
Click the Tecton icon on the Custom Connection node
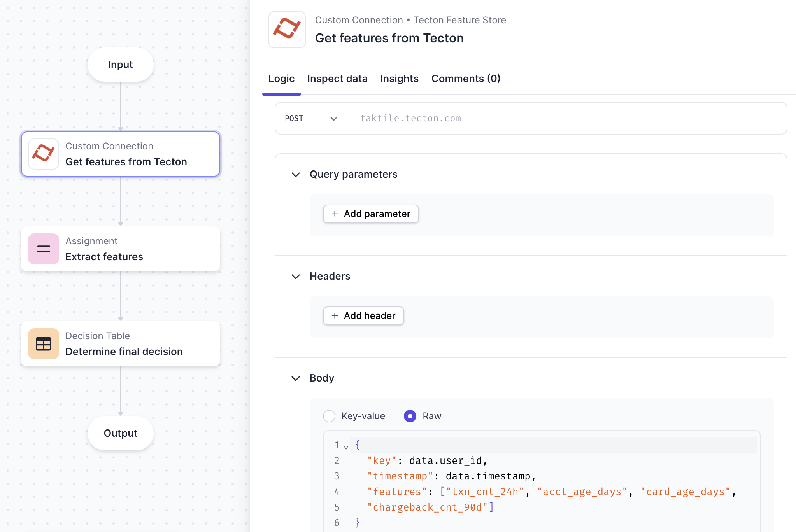[43, 154]
